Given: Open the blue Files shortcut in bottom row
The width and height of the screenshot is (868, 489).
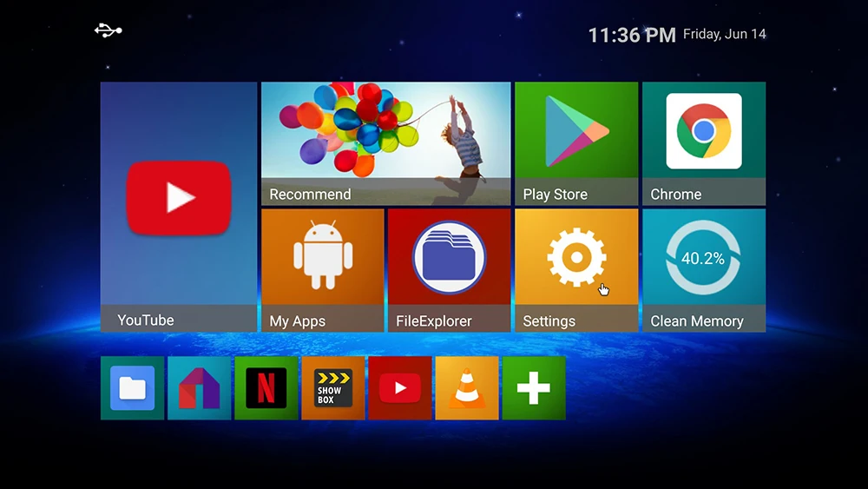Looking at the screenshot, I should 132,388.
